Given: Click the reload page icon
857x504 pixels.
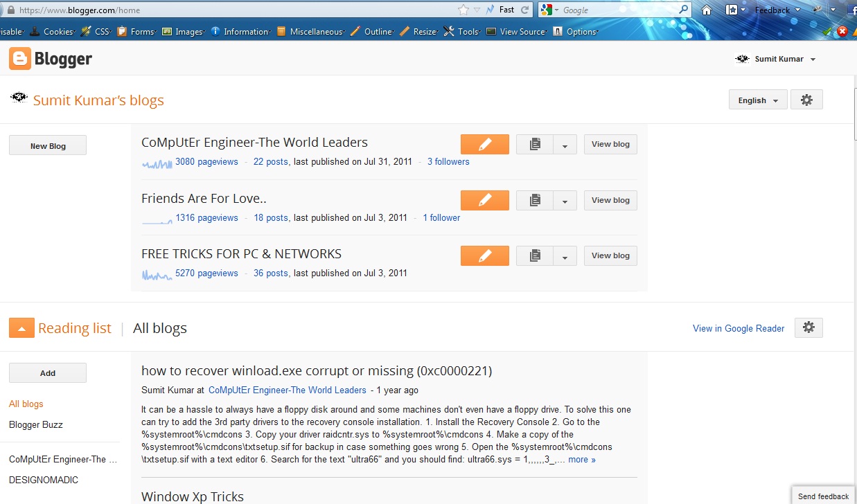Looking at the screenshot, I should click(x=524, y=10).
